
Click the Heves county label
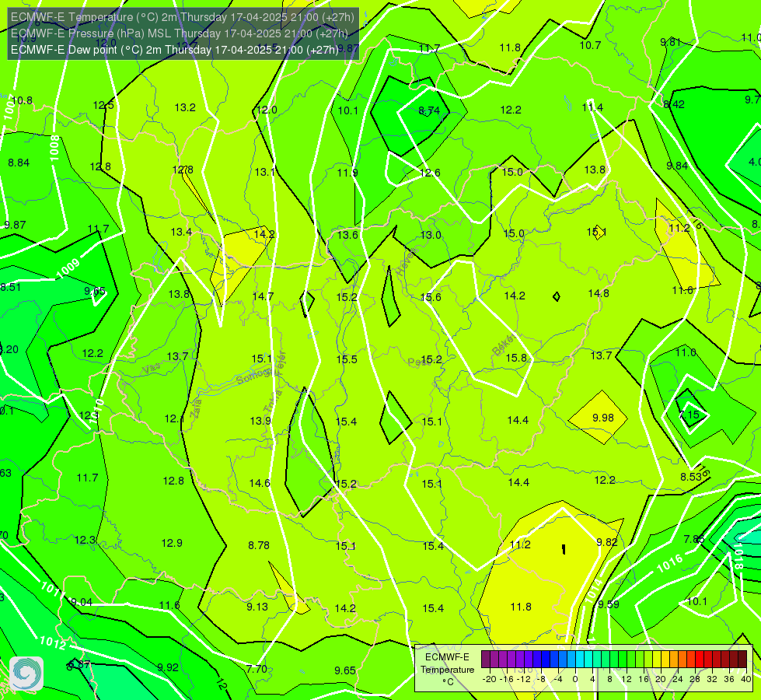pyautogui.click(x=407, y=262)
